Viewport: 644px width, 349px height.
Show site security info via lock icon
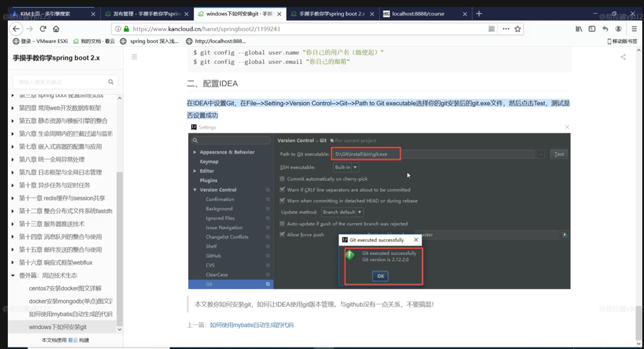click(126, 29)
